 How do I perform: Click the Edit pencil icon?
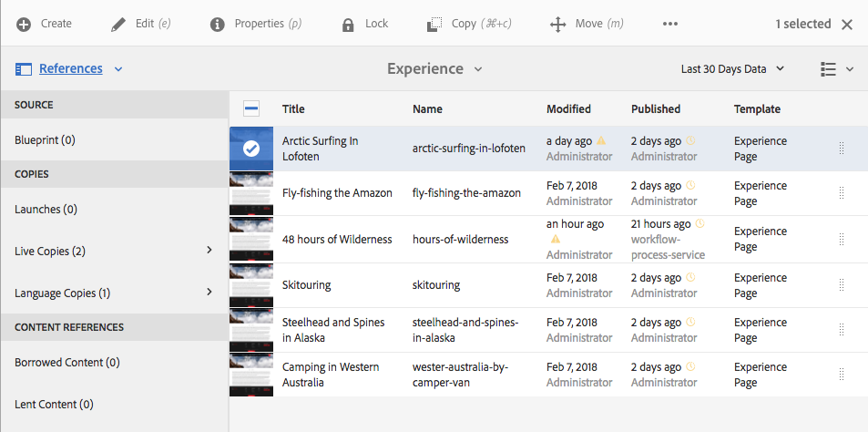click(x=118, y=24)
